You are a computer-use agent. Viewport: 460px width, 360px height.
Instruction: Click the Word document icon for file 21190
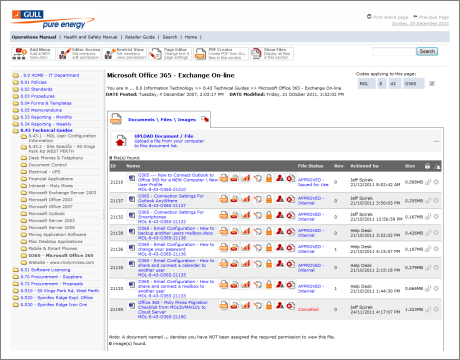coord(132,305)
